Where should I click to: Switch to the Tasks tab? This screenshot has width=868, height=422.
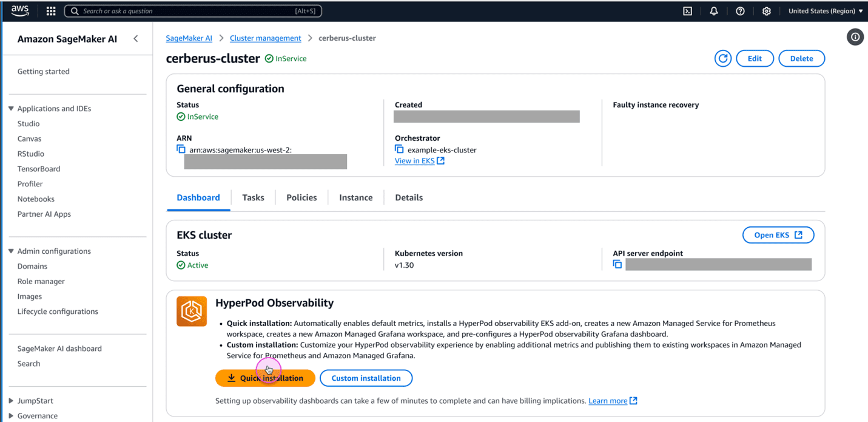tap(253, 197)
